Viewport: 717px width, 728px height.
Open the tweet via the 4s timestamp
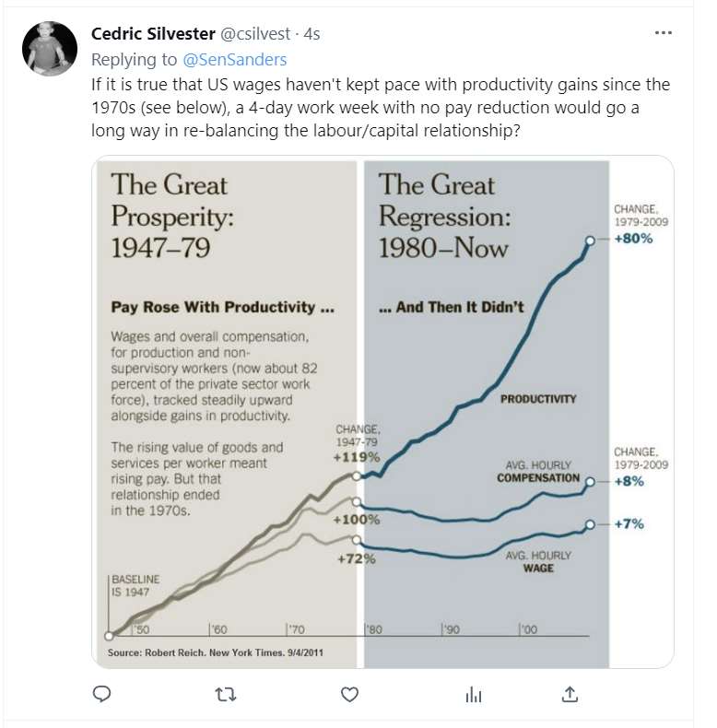tap(312, 34)
